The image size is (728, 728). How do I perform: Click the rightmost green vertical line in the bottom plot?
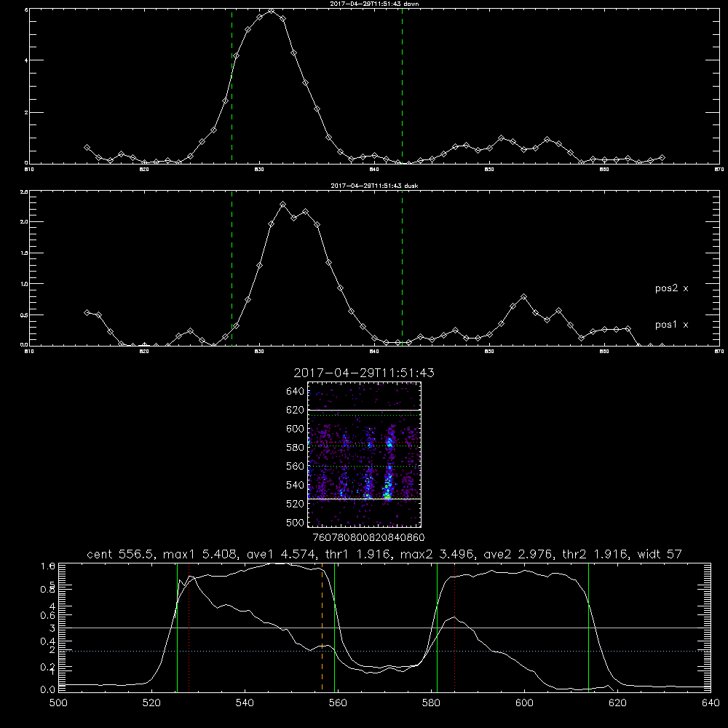[588, 628]
